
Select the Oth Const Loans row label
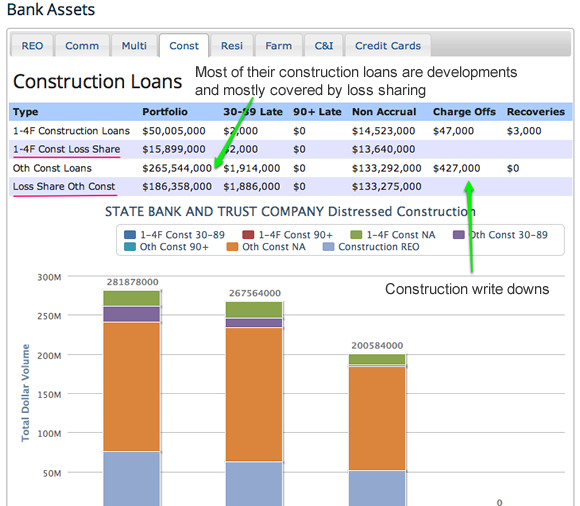tap(52, 168)
